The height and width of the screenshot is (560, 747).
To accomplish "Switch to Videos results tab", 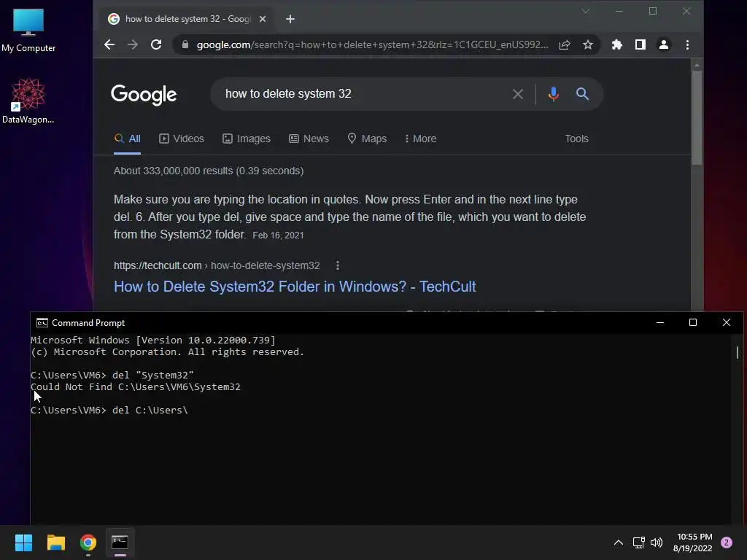I will 182,139.
